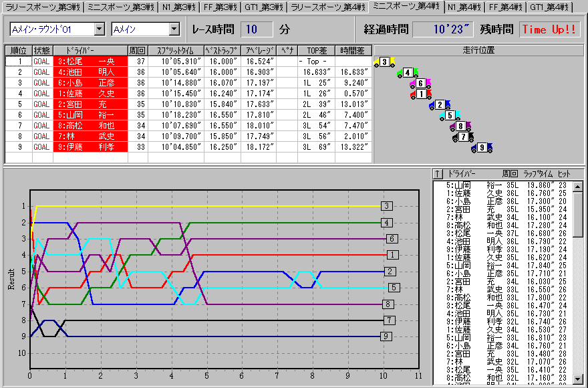Click the yellow car number 3 icon

click(385, 62)
